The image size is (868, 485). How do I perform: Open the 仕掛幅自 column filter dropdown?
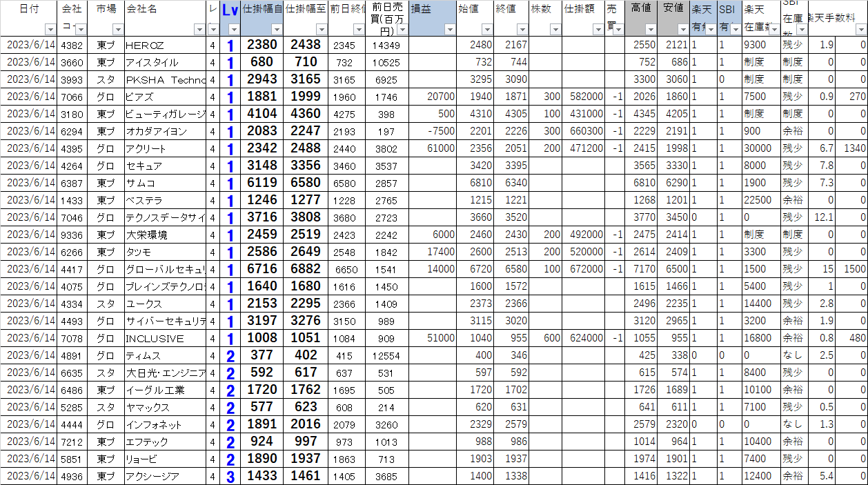[277, 30]
